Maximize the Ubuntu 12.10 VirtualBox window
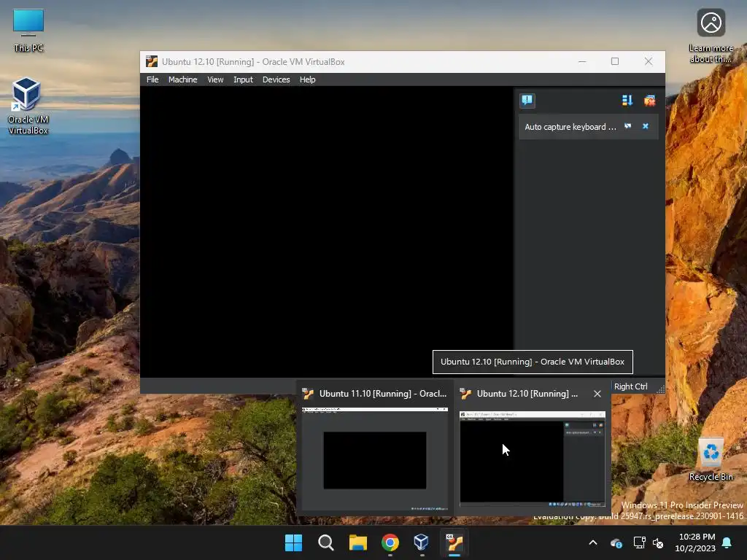 pyautogui.click(x=615, y=61)
